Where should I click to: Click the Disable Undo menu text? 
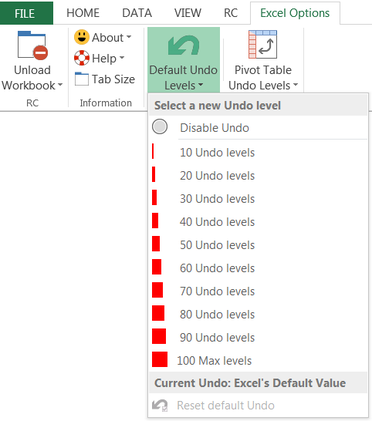coord(214,128)
